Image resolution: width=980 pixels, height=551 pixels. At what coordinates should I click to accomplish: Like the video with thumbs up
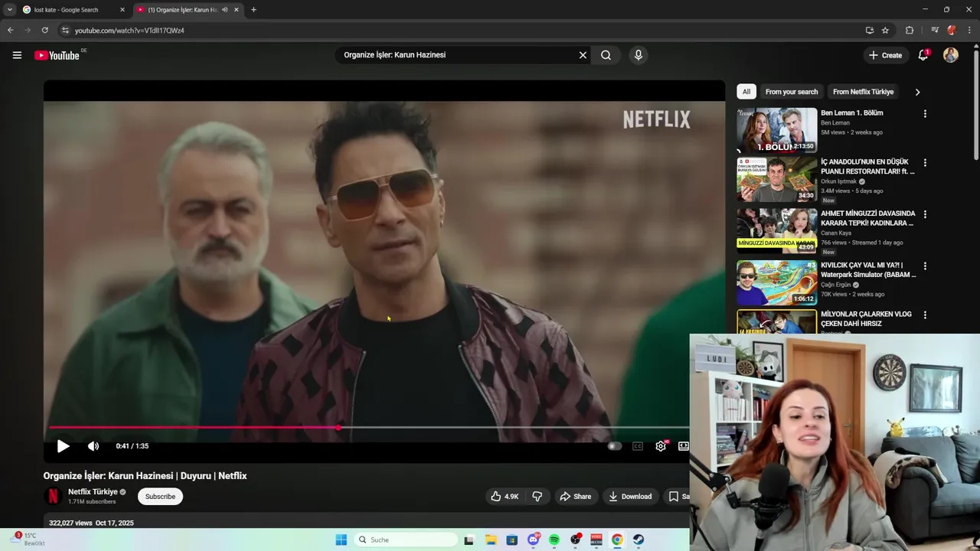tap(505, 497)
